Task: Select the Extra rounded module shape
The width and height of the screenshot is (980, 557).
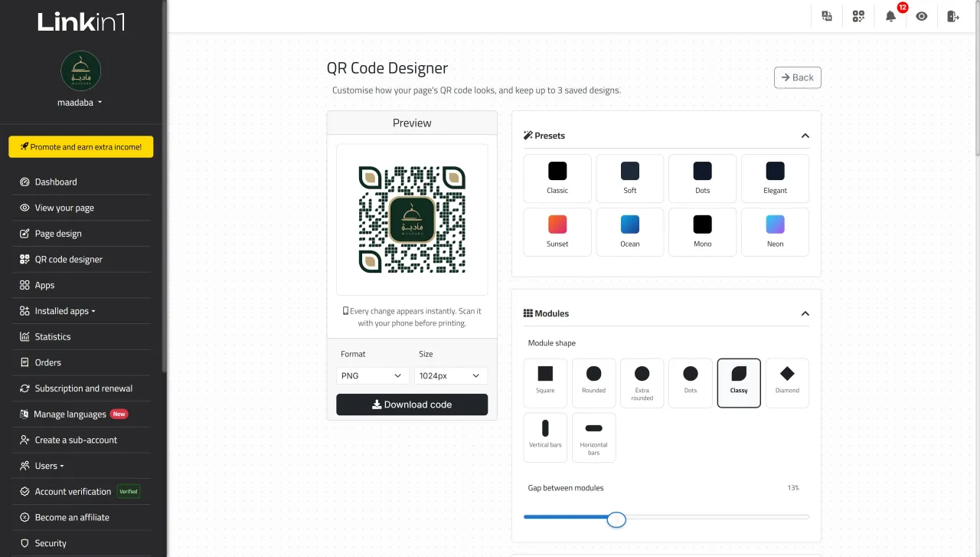Action: [642, 383]
